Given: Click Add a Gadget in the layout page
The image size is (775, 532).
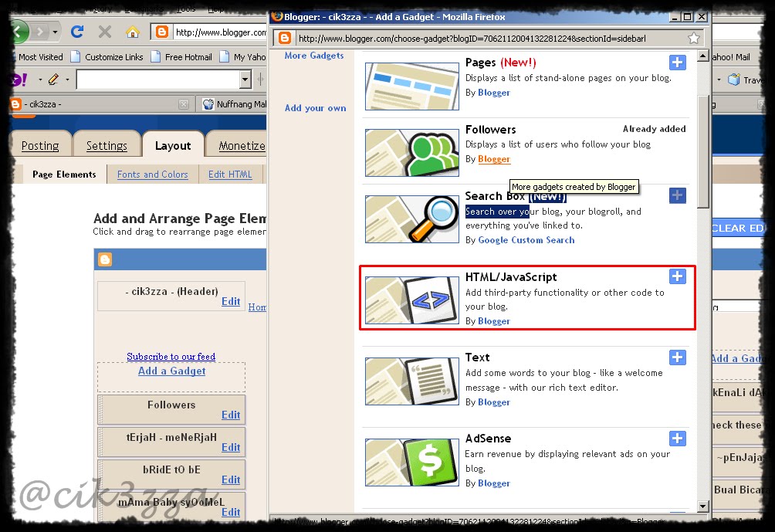Looking at the screenshot, I should [171, 371].
